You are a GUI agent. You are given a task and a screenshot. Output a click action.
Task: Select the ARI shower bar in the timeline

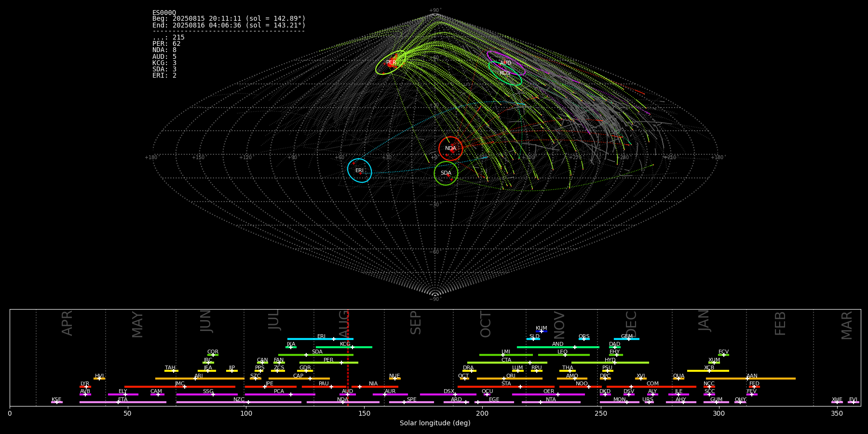(200, 379)
